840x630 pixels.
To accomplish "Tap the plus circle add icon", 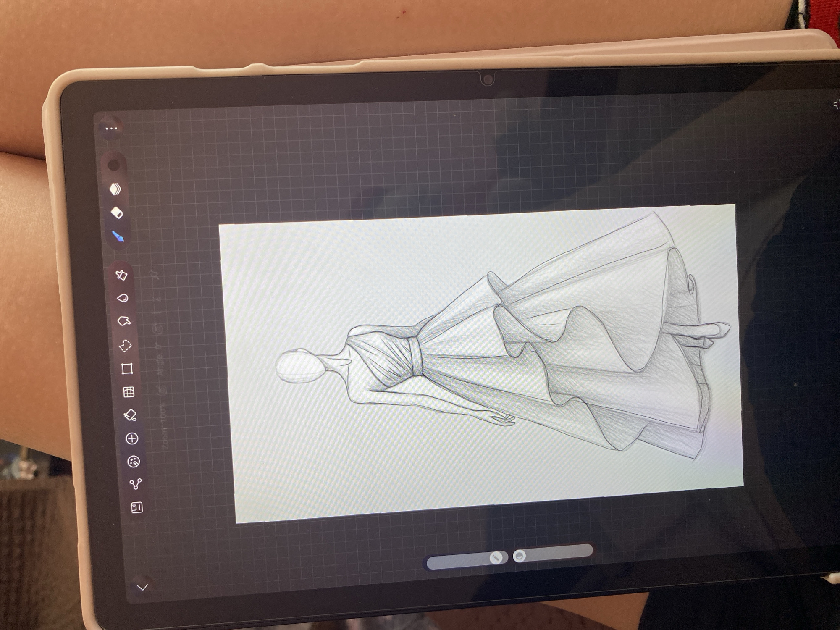I will point(132,438).
